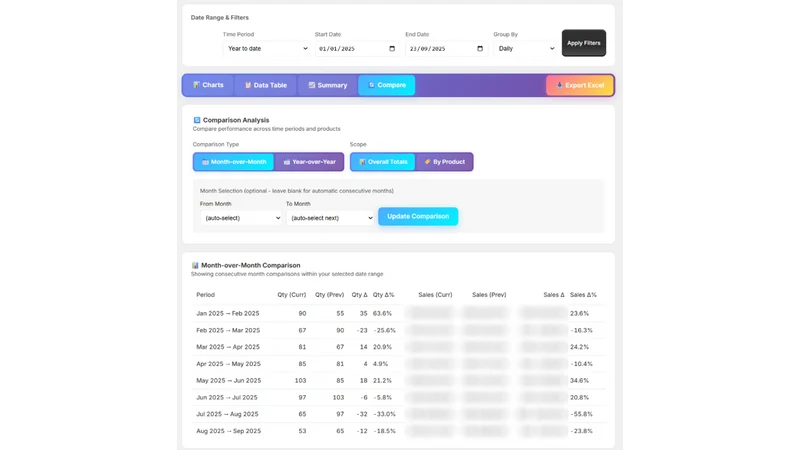Click the 103 current quantity in May→Jun row
Screen dimensions: 800x450
click(300, 381)
